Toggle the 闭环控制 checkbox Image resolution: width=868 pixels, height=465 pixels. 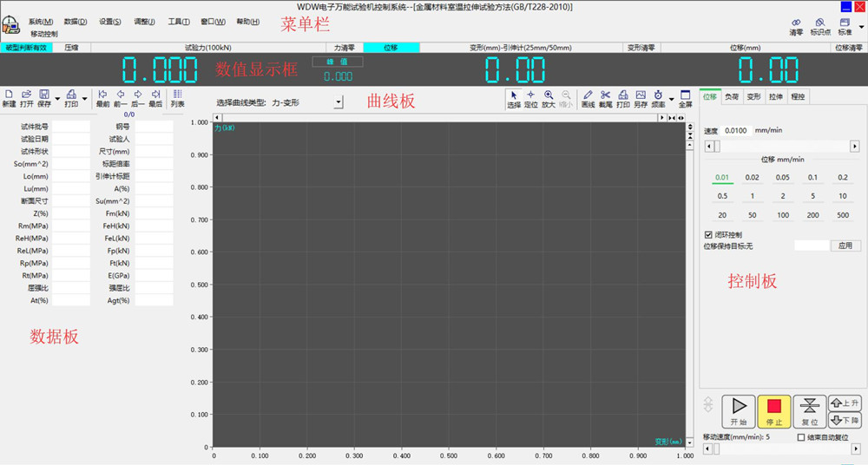tap(708, 234)
